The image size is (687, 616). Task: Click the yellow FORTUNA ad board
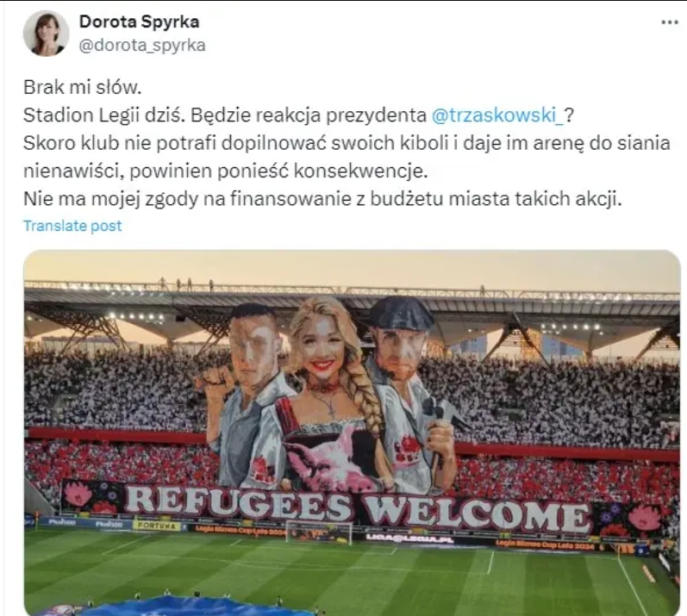point(156,526)
